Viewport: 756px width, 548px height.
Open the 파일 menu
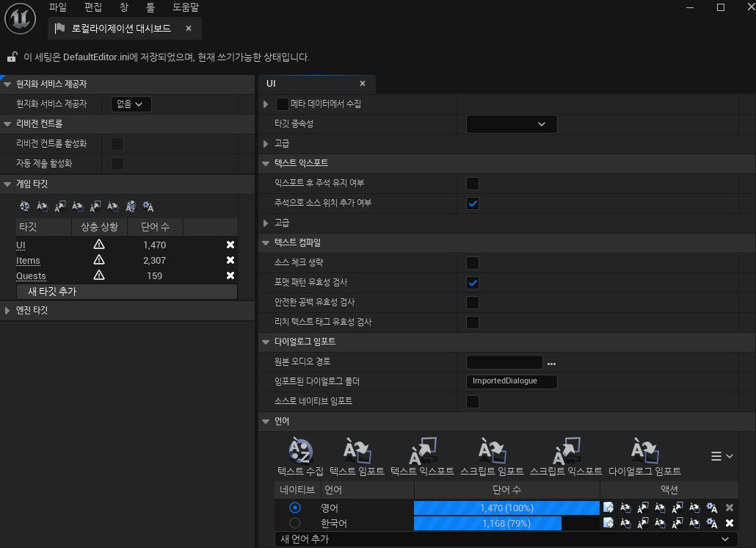click(x=57, y=7)
